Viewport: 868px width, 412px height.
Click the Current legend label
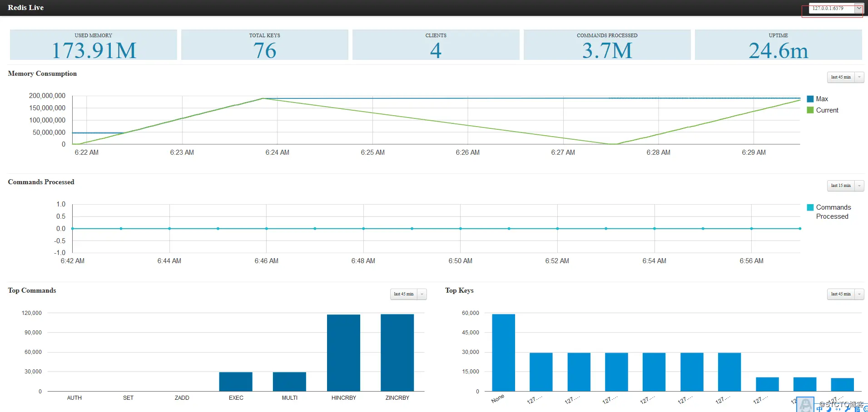pyautogui.click(x=827, y=110)
